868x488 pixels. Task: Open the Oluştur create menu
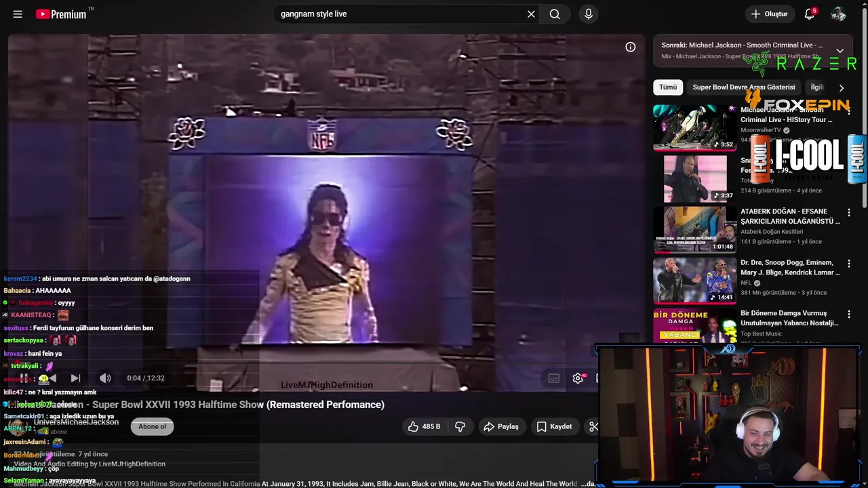pos(769,14)
